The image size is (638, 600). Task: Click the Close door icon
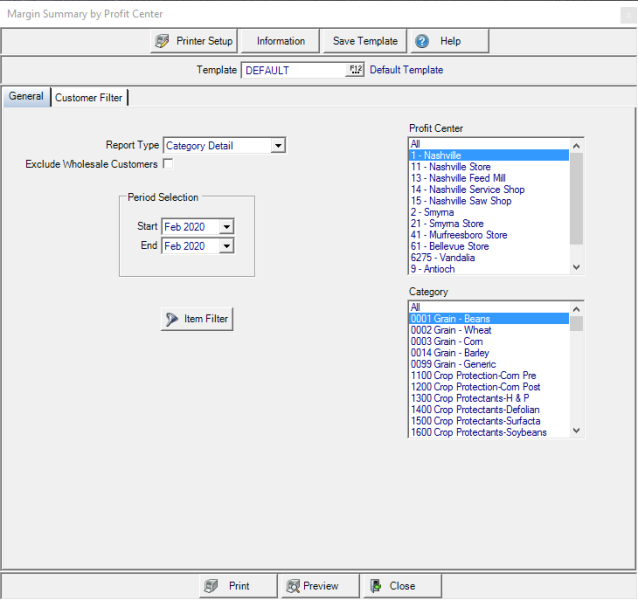tap(375, 586)
